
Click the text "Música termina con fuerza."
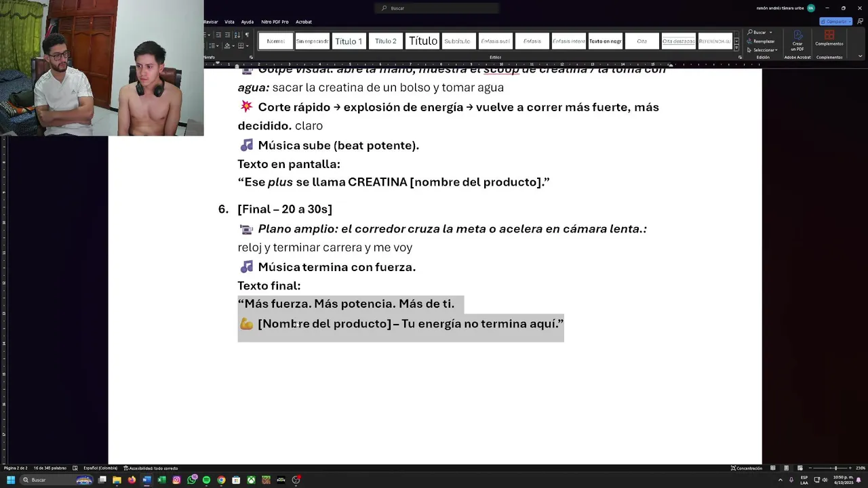[x=336, y=267]
